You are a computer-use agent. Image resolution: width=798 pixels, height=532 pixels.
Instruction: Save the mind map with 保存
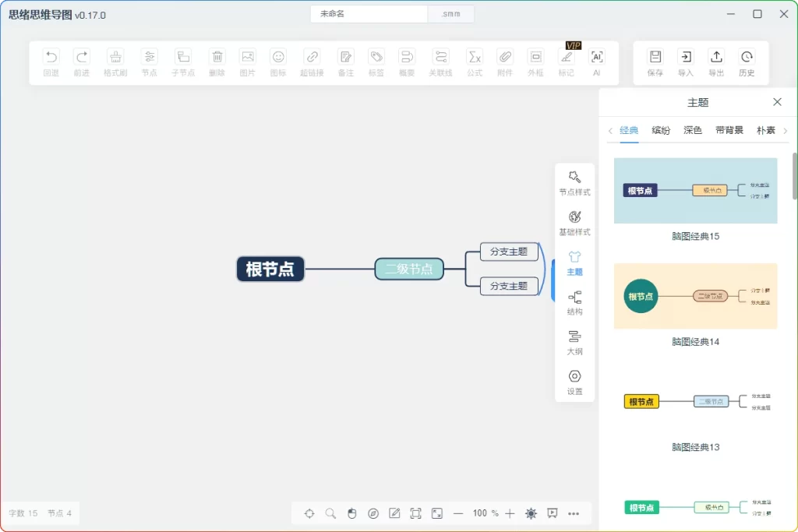click(655, 62)
